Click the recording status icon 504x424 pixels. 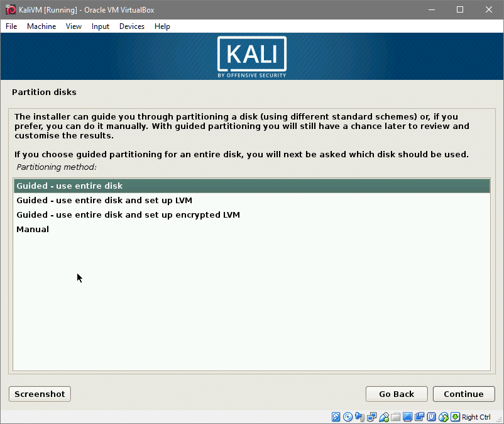point(419,417)
